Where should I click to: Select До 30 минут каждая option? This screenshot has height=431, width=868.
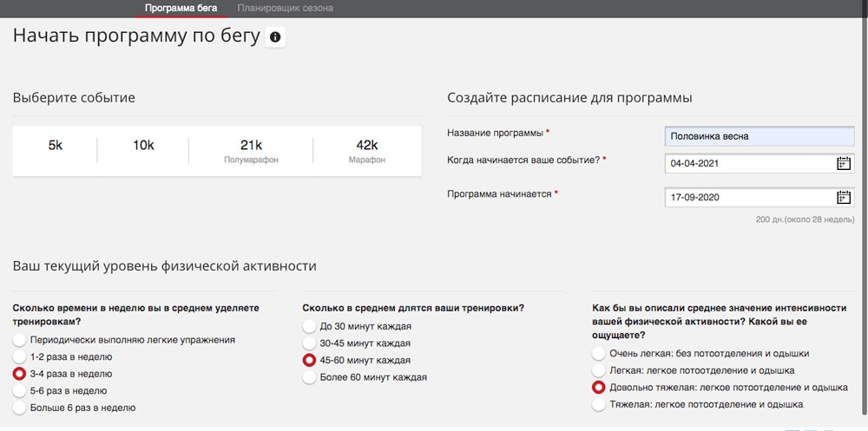(x=309, y=326)
